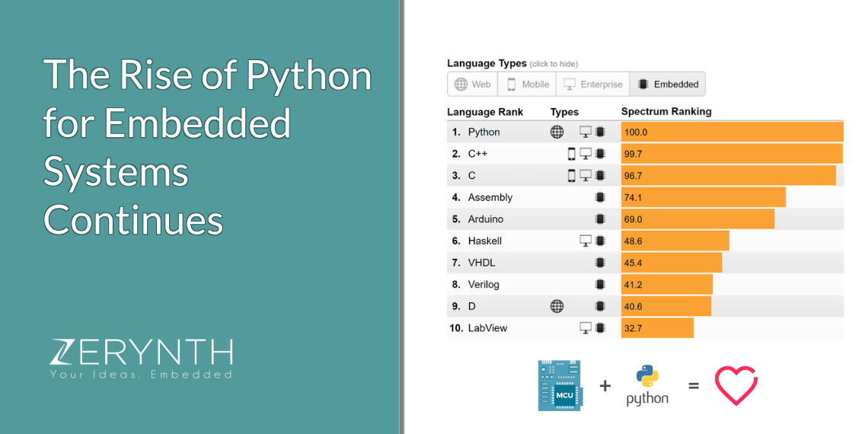Click the globe icon in D row
This screenshot has height=434, width=868.
[557, 306]
